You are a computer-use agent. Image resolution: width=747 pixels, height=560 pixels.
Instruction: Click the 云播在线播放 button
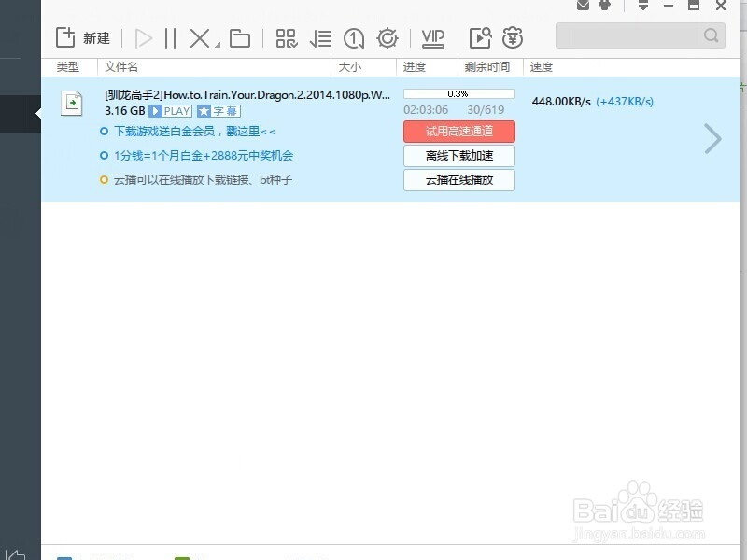click(x=459, y=180)
